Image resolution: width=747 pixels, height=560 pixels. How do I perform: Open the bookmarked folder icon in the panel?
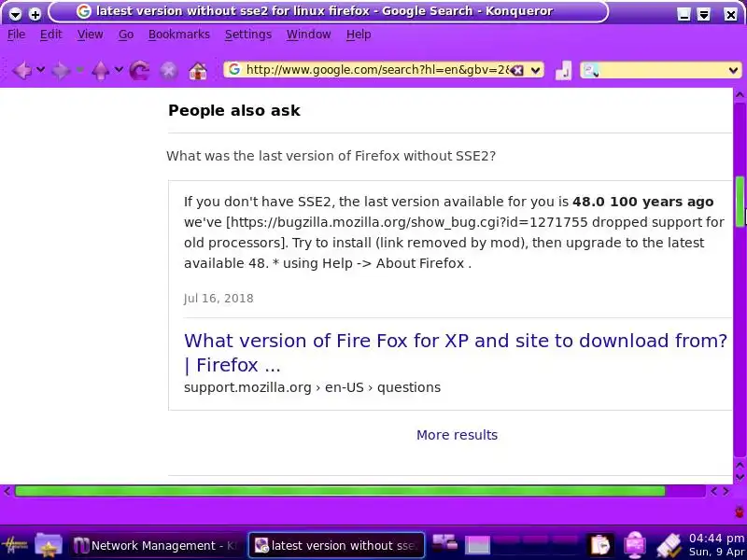point(49,544)
